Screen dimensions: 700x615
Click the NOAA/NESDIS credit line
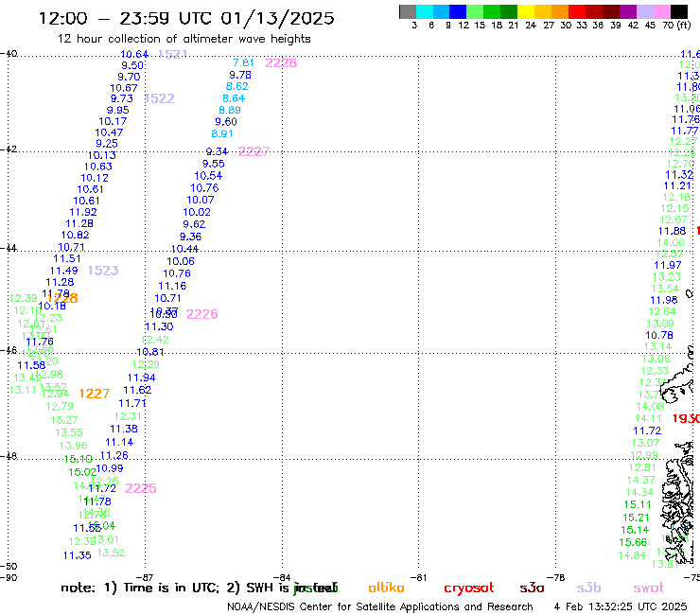pos(380,607)
